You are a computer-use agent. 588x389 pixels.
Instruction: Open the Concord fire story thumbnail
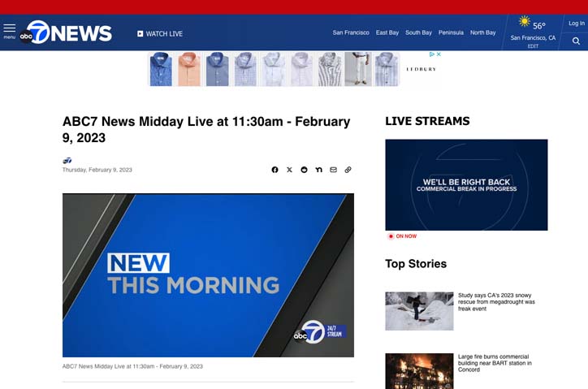(x=419, y=371)
